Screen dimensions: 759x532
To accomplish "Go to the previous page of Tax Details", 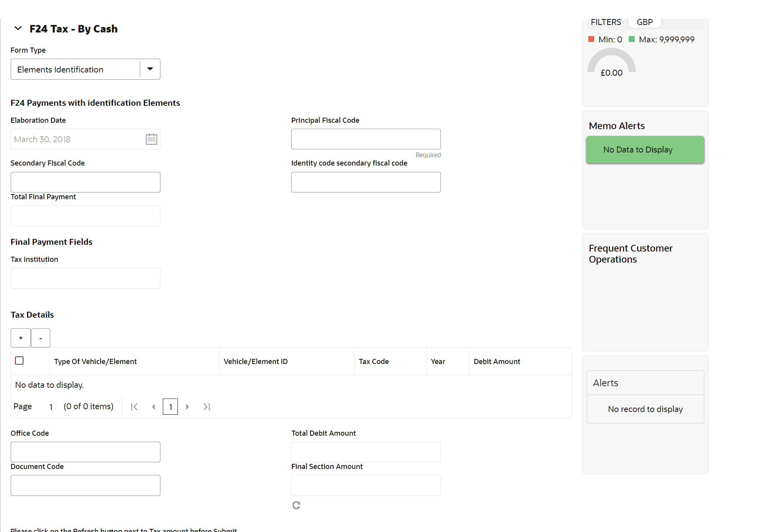I will coord(153,407).
